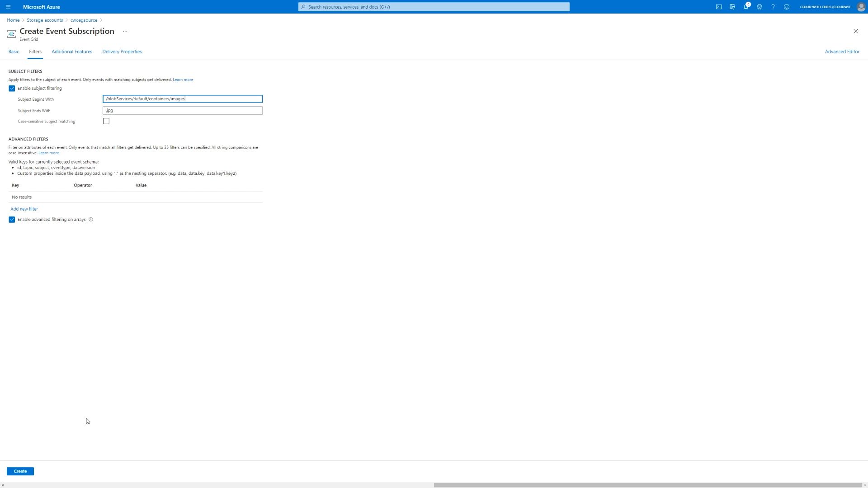Screen dimensions: 868x488
Task: Click the Key column header
Action: [x=15, y=185]
